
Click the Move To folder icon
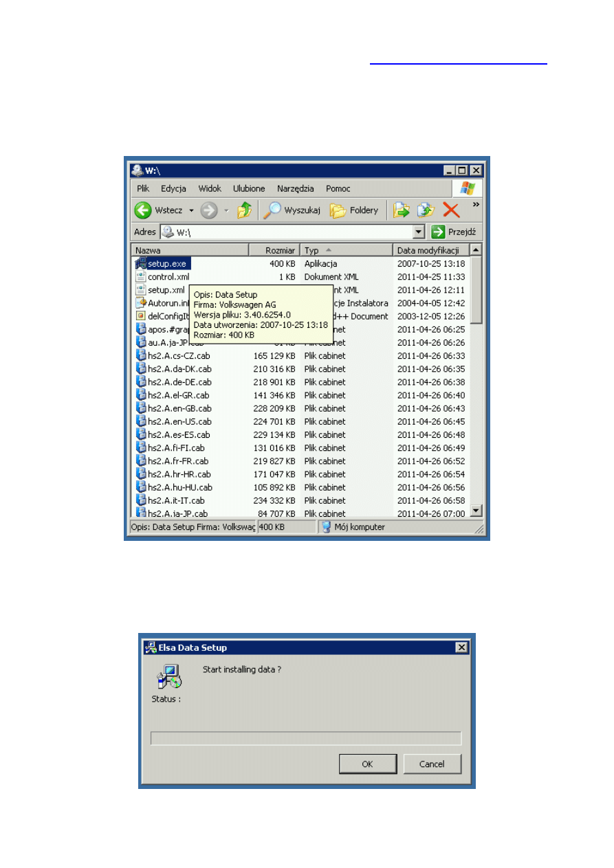click(401, 211)
